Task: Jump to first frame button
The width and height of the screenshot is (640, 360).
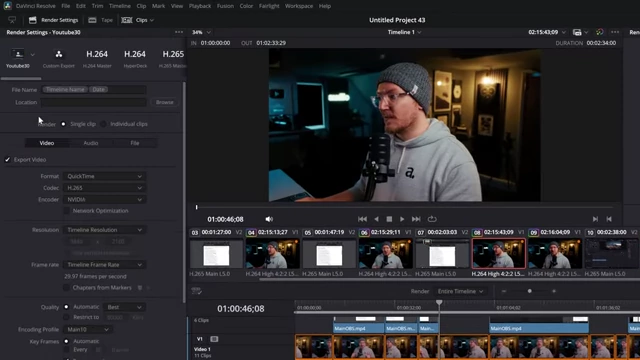Action: coord(362,219)
